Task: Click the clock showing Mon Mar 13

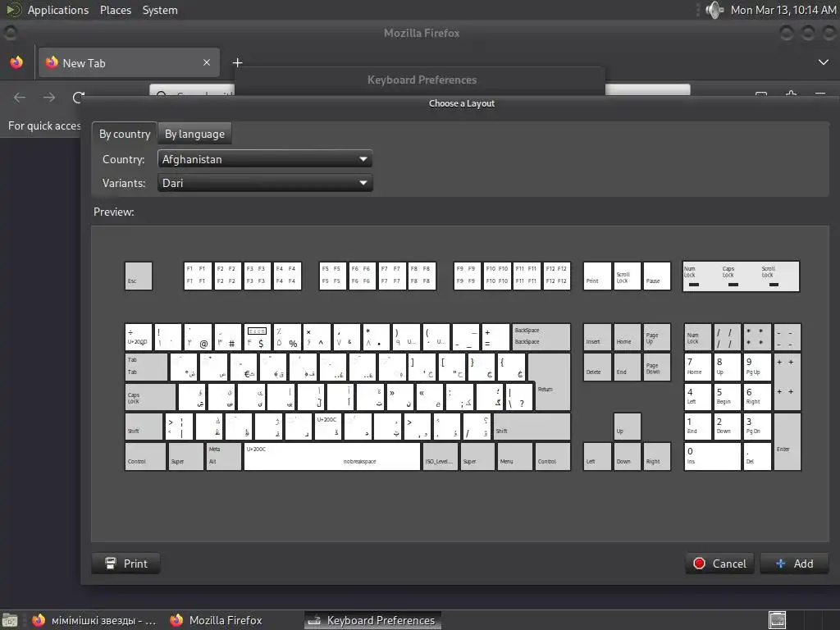Action: [x=783, y=10]
